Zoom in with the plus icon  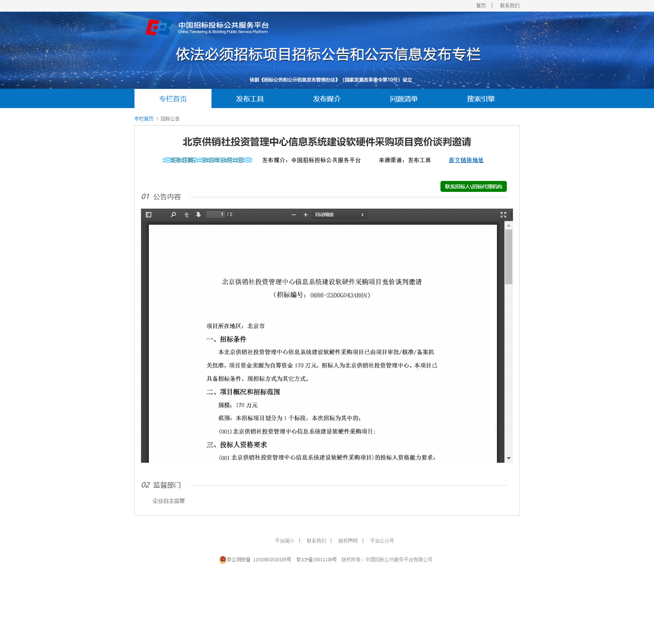(306, 215)
